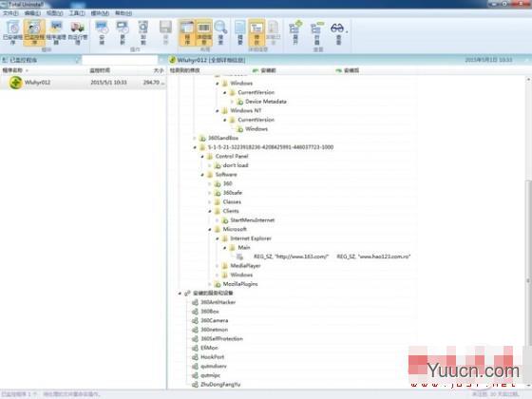
Task: Click the glasses View icon
Action: pyautogui.click(x=338, y=32)
